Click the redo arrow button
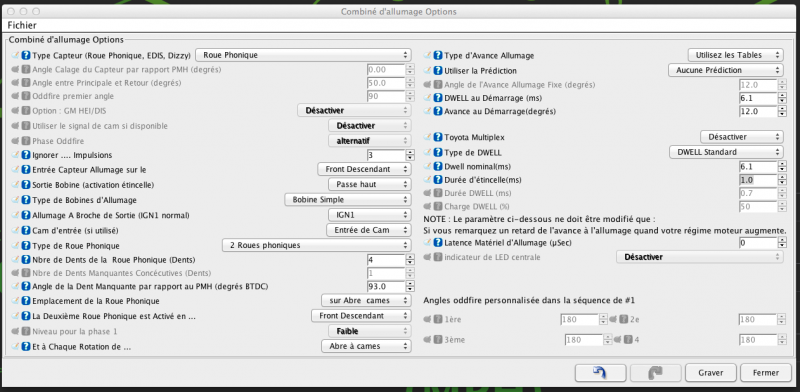Screen dimensions: 800x392 [x=655, y=373]
